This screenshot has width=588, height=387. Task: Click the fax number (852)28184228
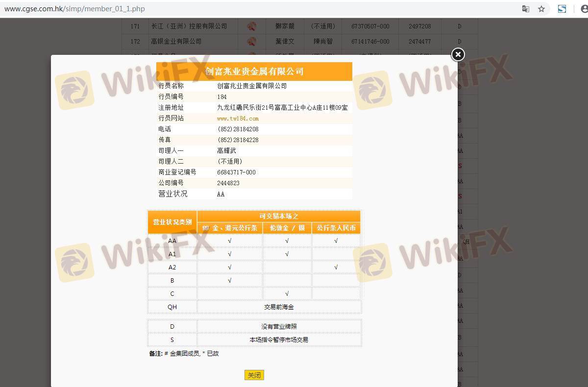(238, 140)
